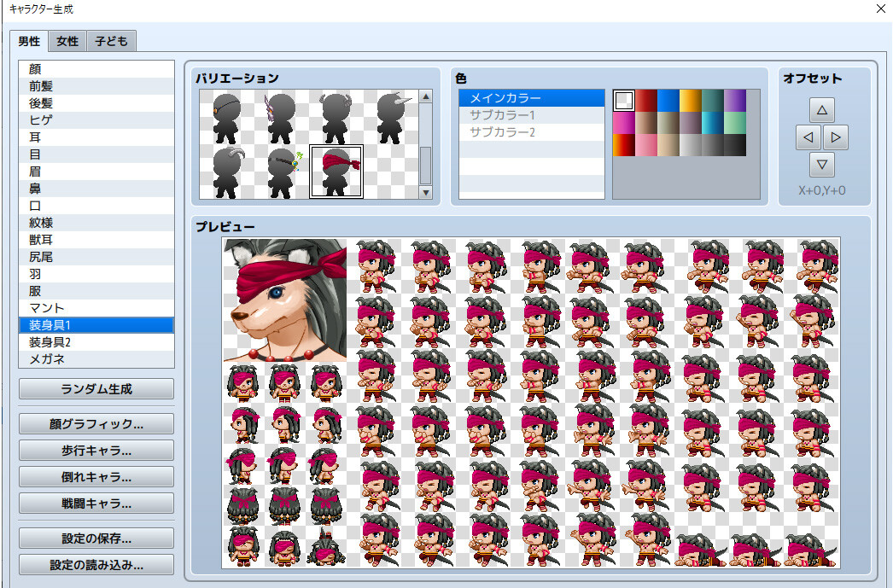Click the 倒れキャラ downed character button
This screenshot has height=588, width=893.
pos(96,476)
